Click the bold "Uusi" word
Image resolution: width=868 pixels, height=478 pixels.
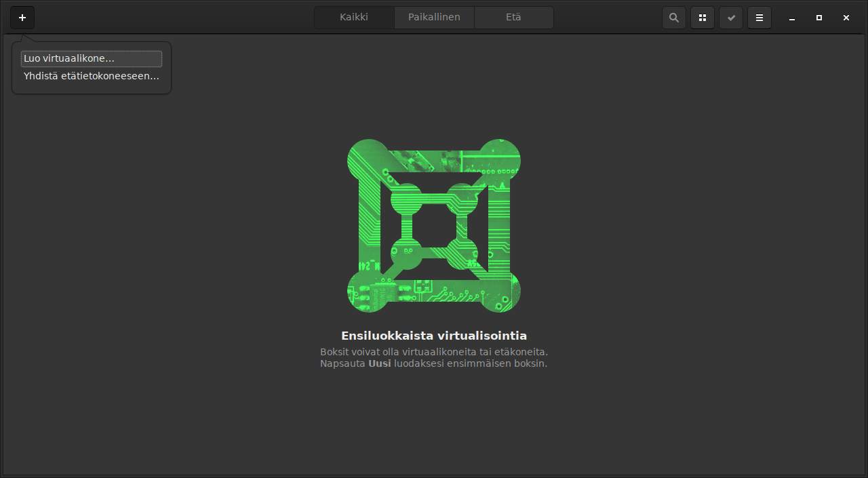pyautogui.click(x=380, y=363)
